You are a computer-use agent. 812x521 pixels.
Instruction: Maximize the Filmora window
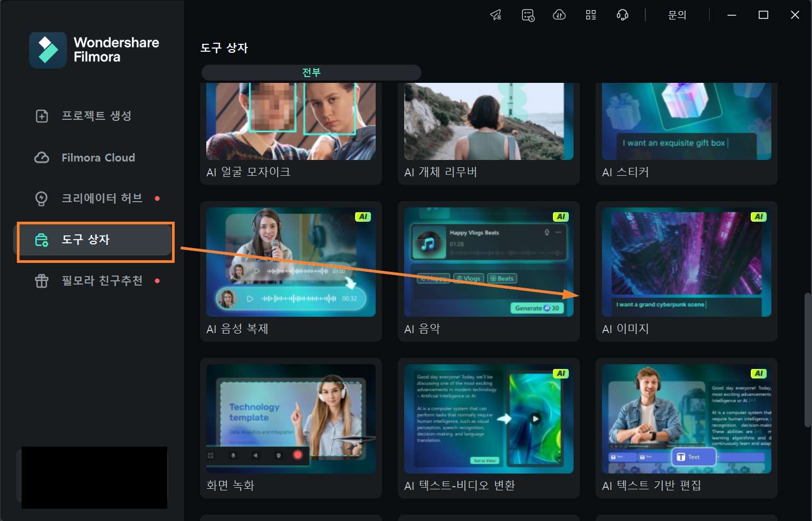click(x=763, y=15)
